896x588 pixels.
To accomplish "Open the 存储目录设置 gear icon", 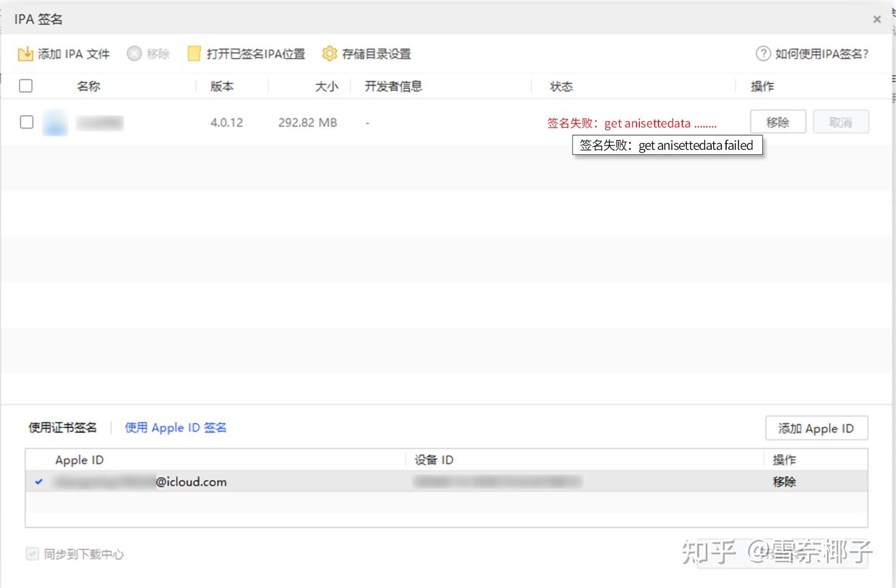I will pos(330,54).
